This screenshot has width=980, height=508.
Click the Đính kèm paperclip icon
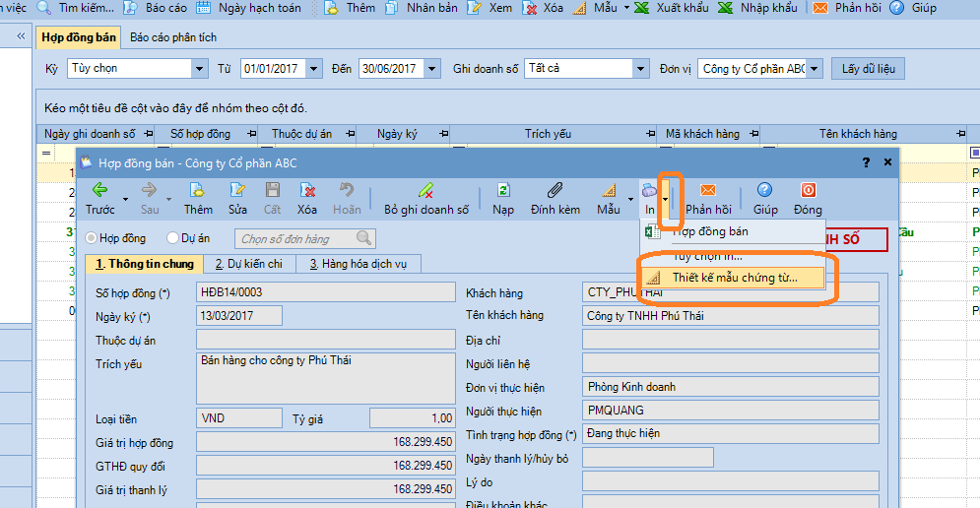coord(555,190)
